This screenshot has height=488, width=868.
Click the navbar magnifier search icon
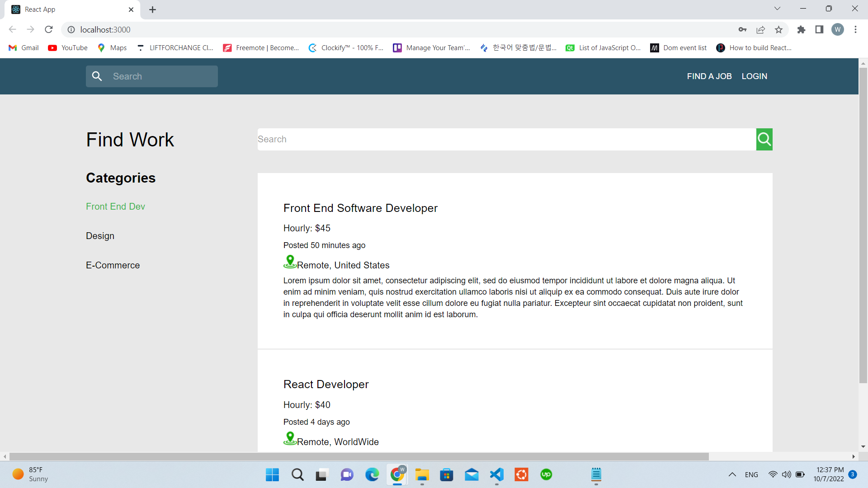(x=97, y=76)
